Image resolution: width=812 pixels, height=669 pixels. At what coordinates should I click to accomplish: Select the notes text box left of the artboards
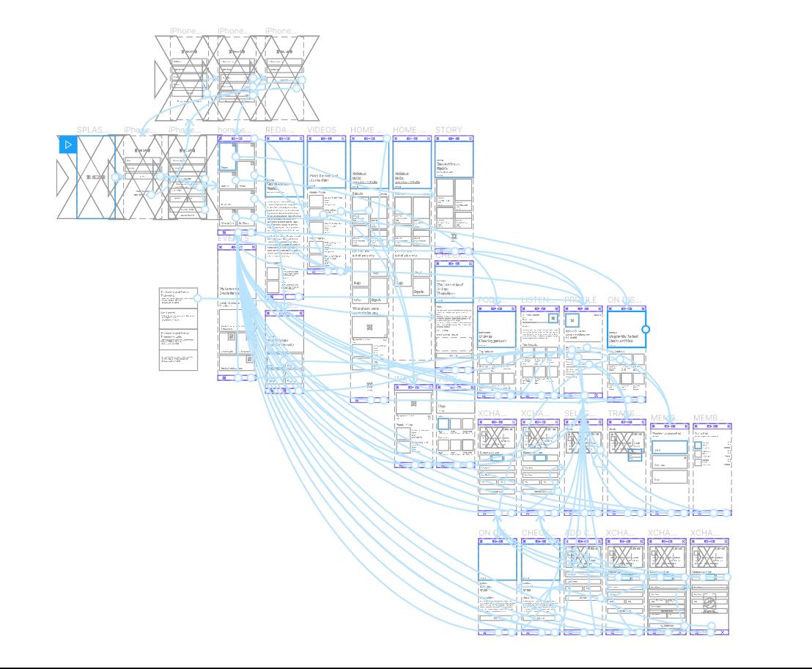click(178, 329)
